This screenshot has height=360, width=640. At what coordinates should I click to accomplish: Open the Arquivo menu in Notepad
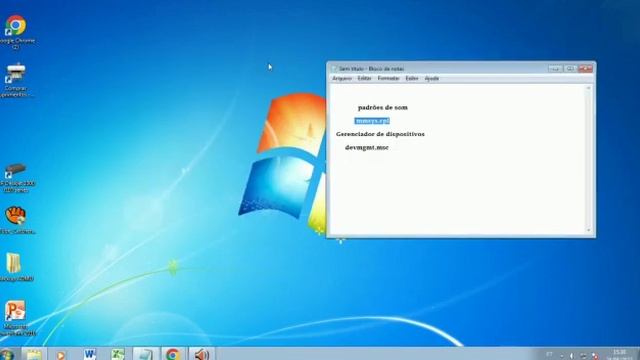click(x=342, y=78)
